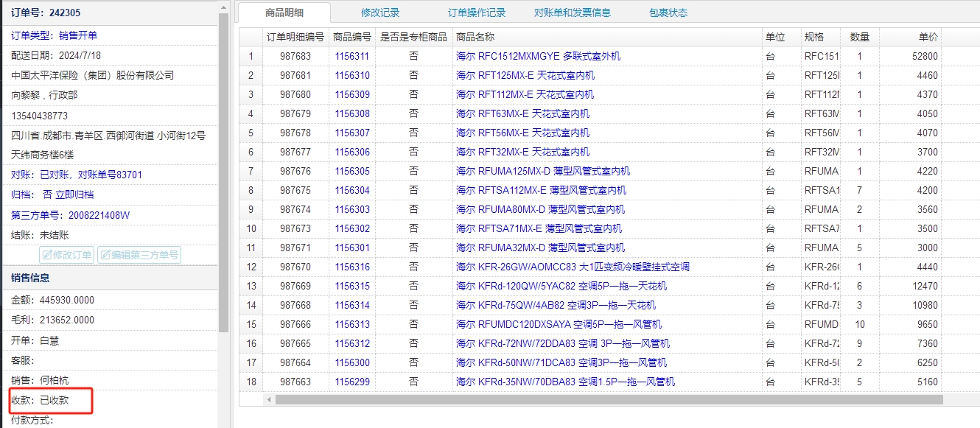Click the 编辑第三方单号 button

139,255
